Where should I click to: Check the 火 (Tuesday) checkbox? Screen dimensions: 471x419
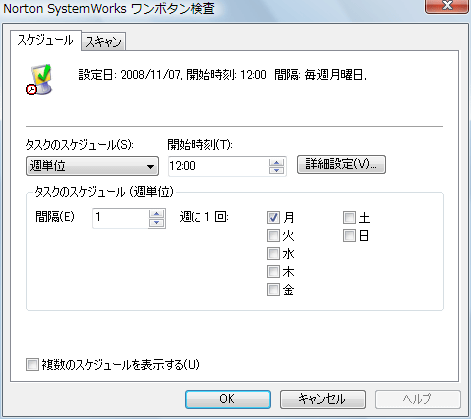pos(273,236)
